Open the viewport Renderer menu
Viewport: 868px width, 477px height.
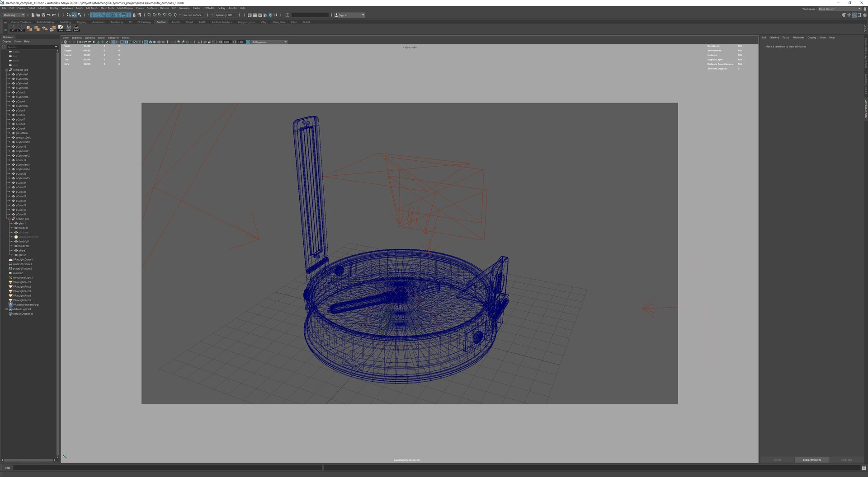pyautogui.click(x=113, y=37)
